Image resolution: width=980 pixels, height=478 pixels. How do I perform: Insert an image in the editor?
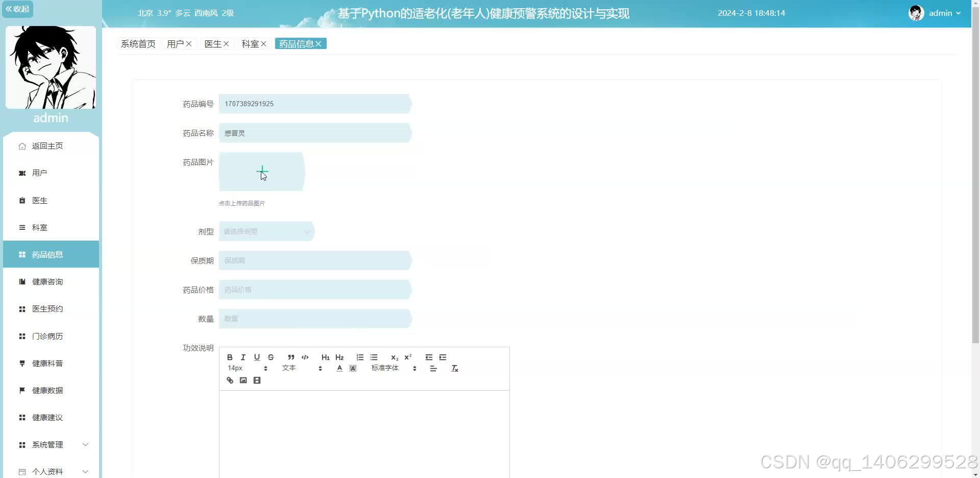(x=243, y=380)
